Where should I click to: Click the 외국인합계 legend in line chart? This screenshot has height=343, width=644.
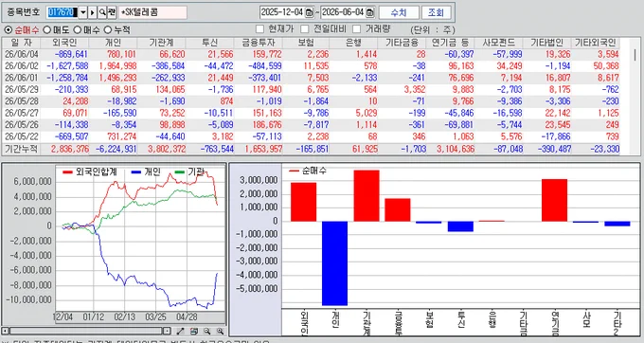(90, 172)
